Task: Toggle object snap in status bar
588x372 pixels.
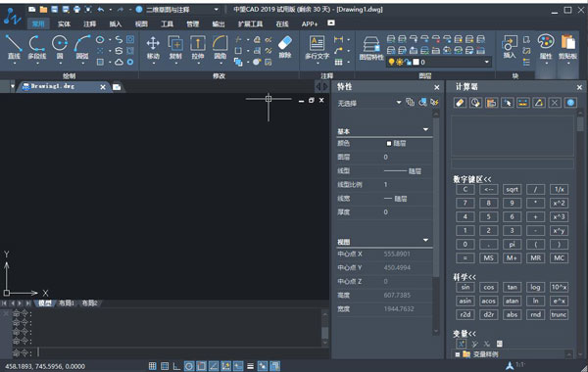Action: (x=201, y=366)
